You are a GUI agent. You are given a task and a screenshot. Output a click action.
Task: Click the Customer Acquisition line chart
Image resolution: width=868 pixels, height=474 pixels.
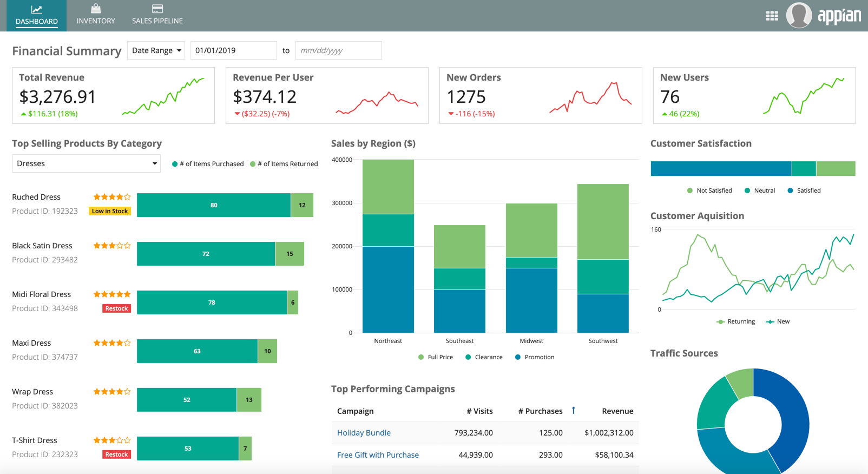[758, 271]
